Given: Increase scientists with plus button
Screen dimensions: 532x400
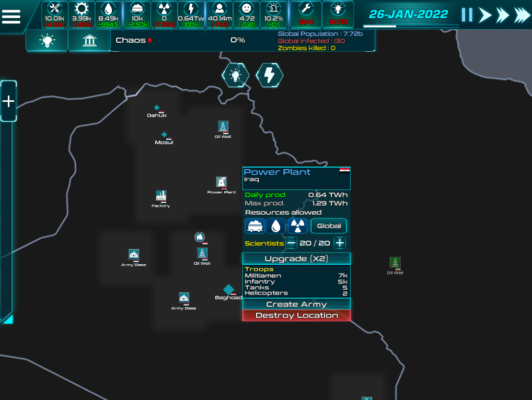Looking at the screenshot, I should [340, 243].
